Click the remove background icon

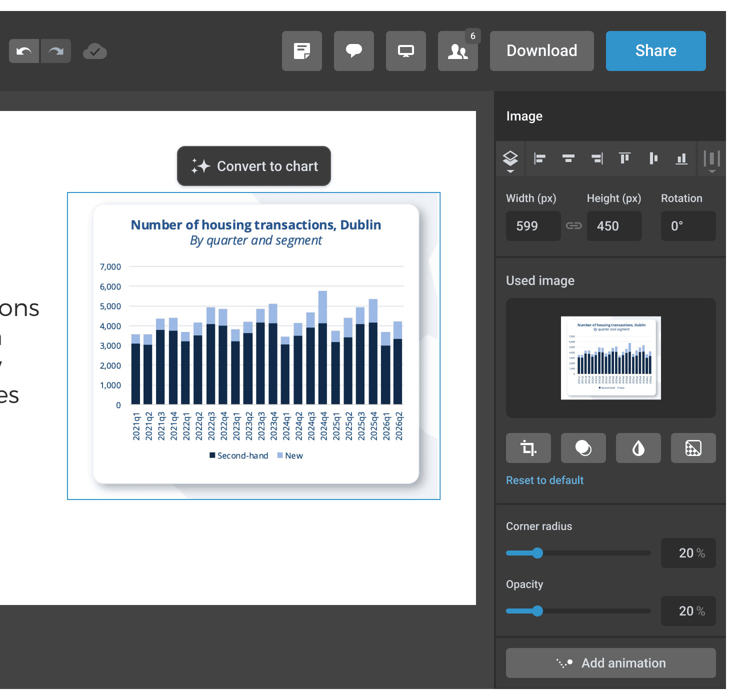pos(693,448)
